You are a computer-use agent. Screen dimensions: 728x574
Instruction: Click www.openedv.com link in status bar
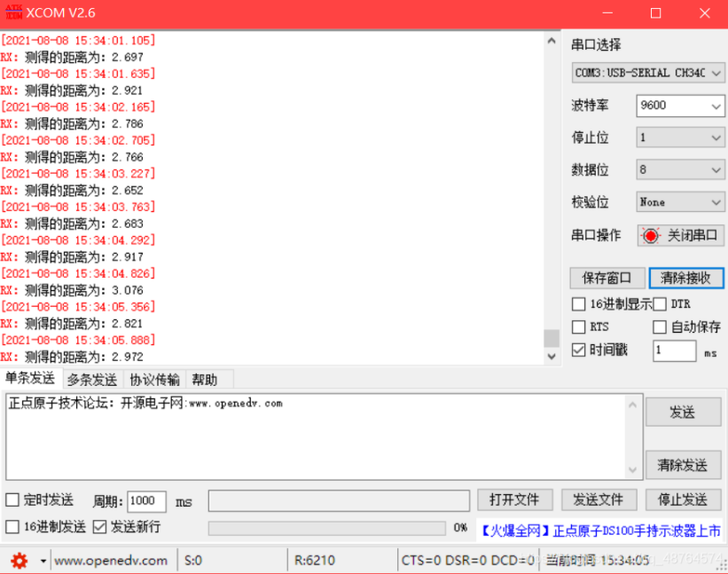[111, 561]
